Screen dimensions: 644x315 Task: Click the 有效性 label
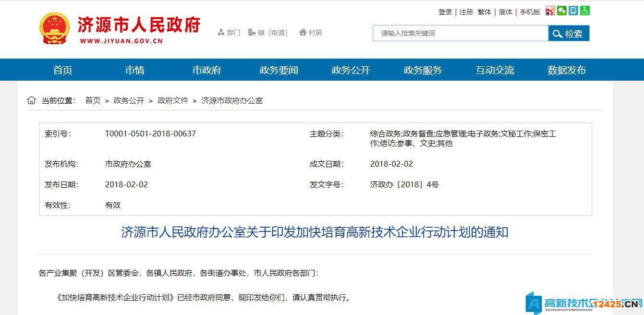[x=58, y=205]
